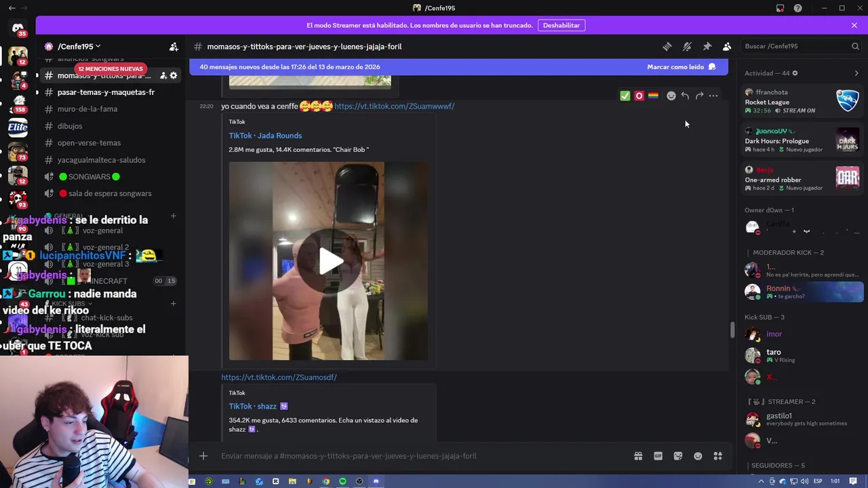Open the inbox icon in title bar
The width and height of the screenshot is (868, 488).
point(780,8)
